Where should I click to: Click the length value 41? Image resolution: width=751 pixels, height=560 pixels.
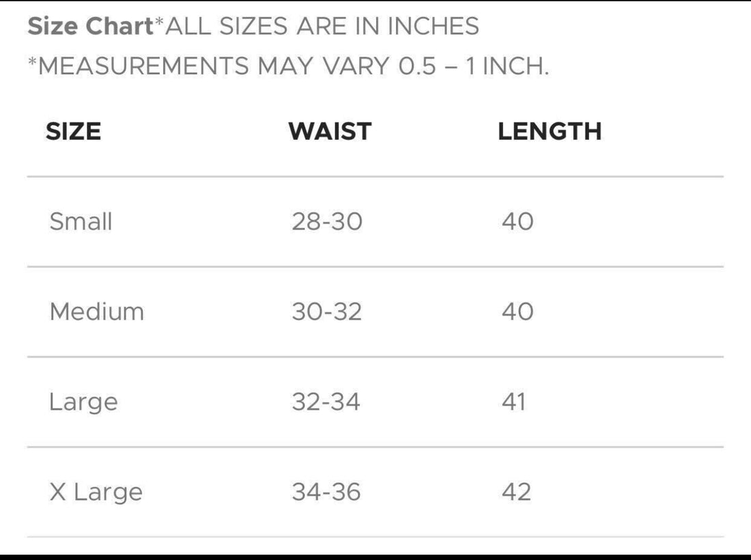[x=514, y=402]
